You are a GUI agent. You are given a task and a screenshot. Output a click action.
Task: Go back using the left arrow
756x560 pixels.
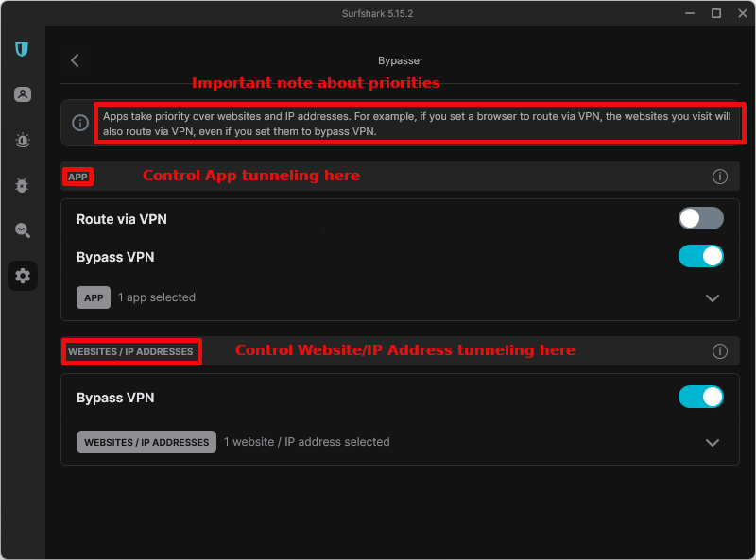coord(75,60)
